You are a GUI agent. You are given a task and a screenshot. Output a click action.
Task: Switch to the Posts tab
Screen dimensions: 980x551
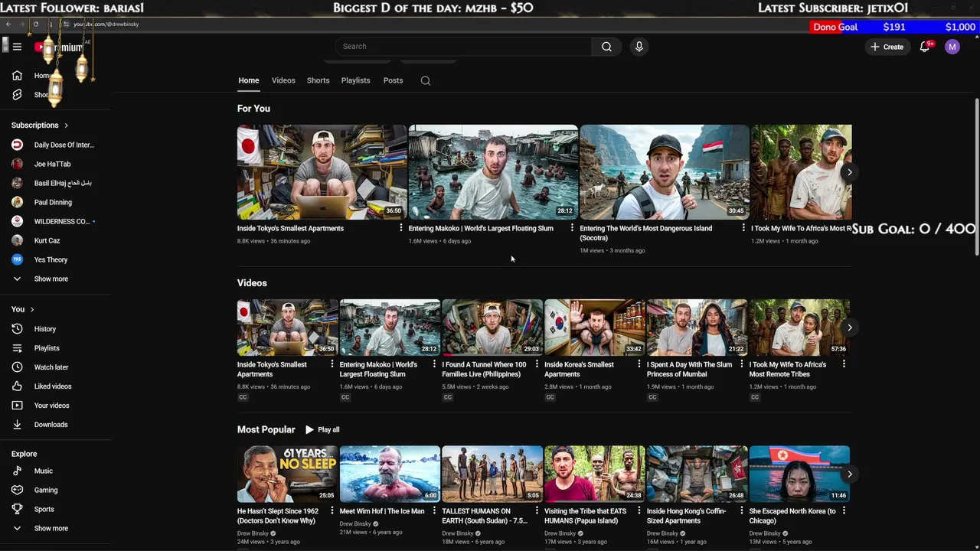[x=393, y=80]
